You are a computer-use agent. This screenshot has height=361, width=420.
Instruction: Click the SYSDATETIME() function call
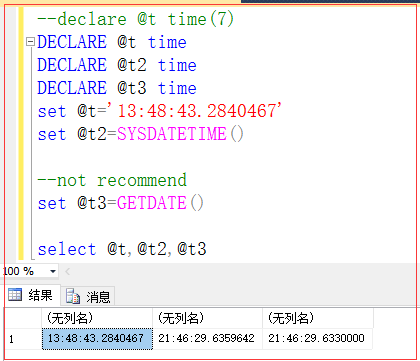point(180,134)
